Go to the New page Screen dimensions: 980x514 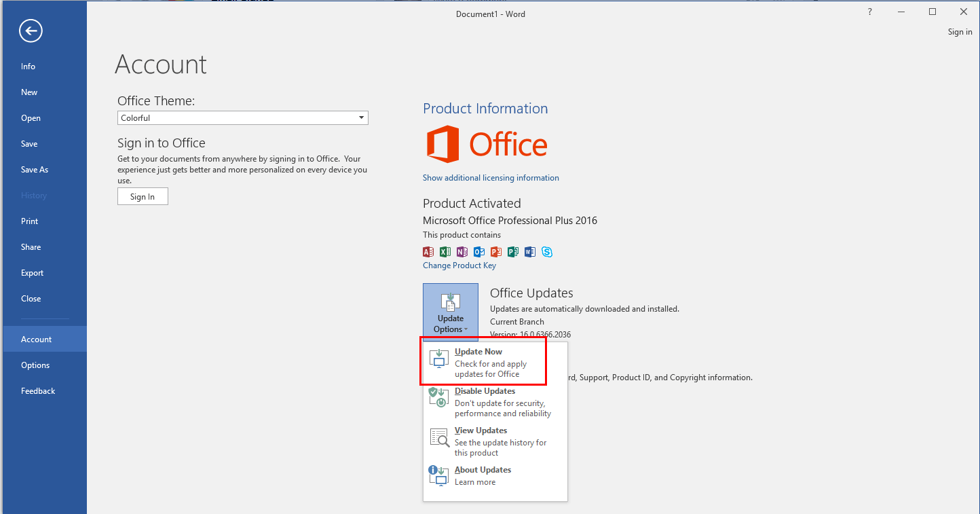pyautogui.click(x=43, y=92)
